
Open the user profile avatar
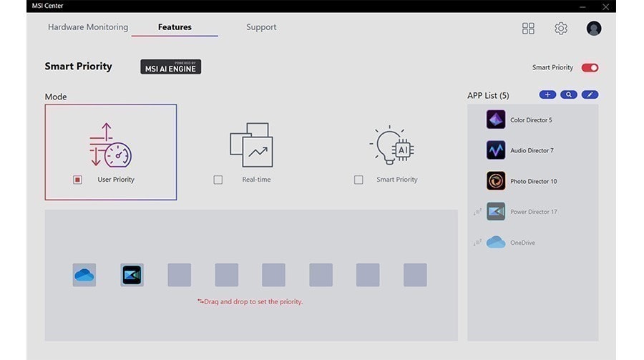[594, 29]
